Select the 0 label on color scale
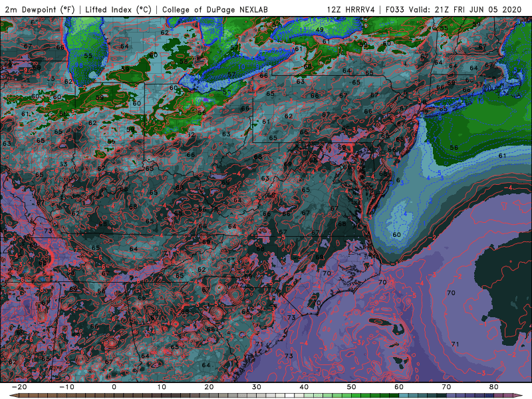 pos(114,387)
